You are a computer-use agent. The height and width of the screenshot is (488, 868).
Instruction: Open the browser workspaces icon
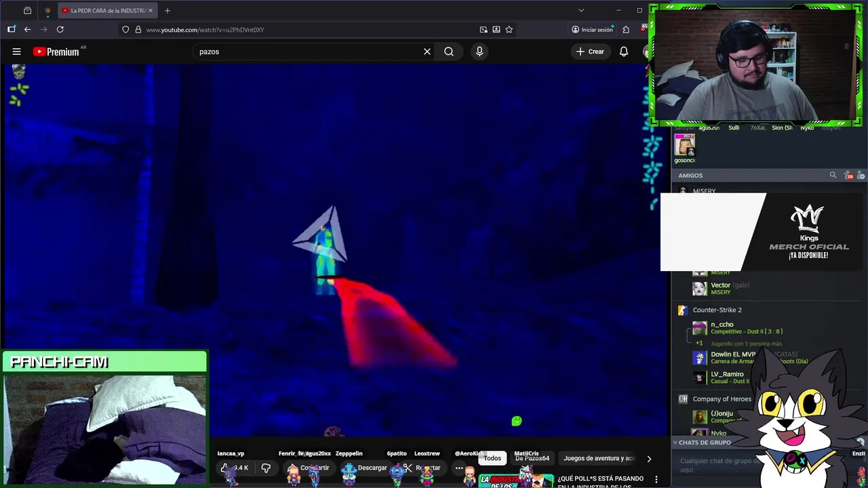(x=27, y=10)
